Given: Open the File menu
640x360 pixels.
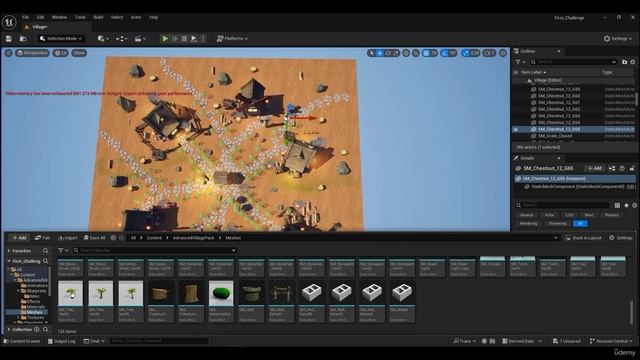Looking at the screenshot, I should point(25,17).
